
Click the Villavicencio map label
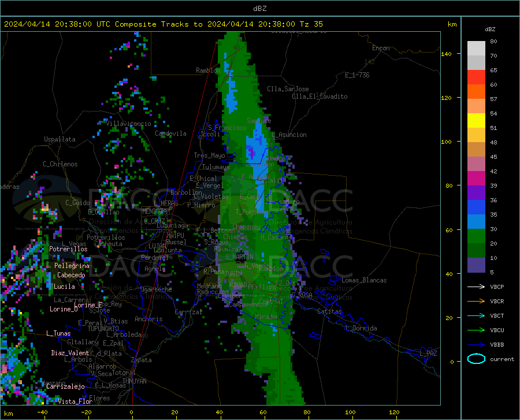point(128,124)
